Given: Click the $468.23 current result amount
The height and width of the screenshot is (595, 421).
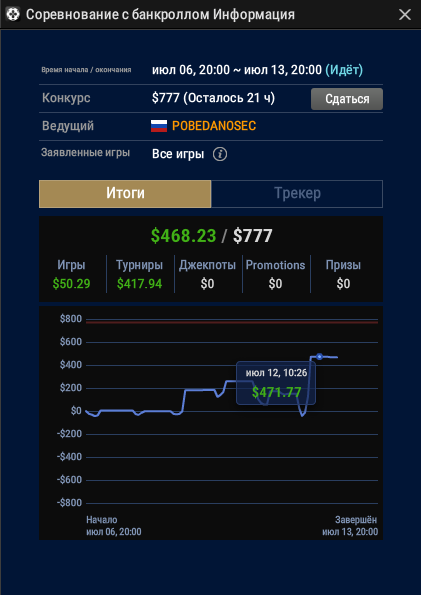Looking at the screenshot, I should coord(183,236).
